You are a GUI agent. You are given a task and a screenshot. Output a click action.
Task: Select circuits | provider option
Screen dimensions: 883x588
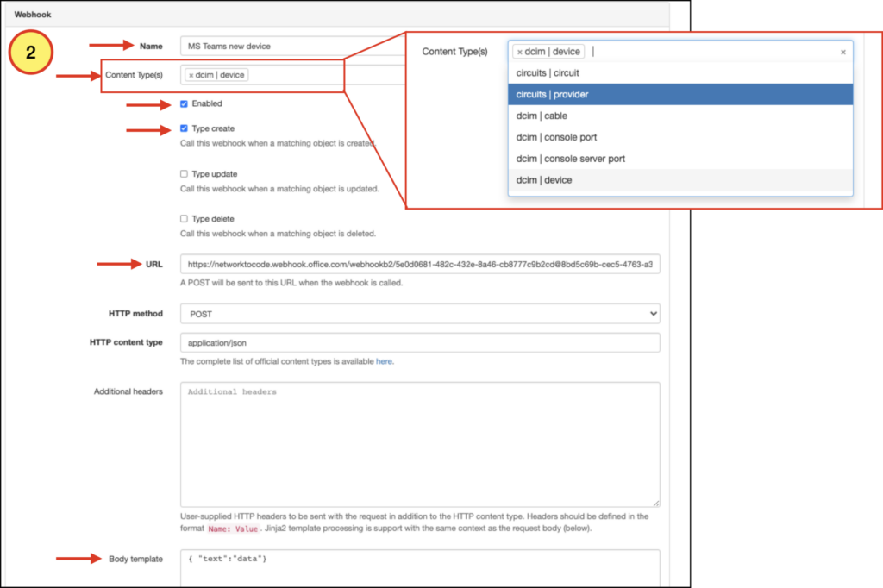(680, 95)
